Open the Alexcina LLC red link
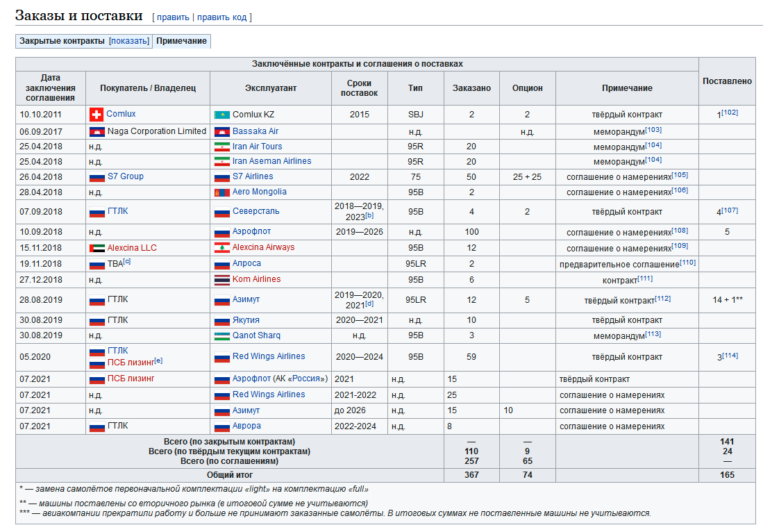The width and height of the screenshot is (763, 532). tap(132, 248)
